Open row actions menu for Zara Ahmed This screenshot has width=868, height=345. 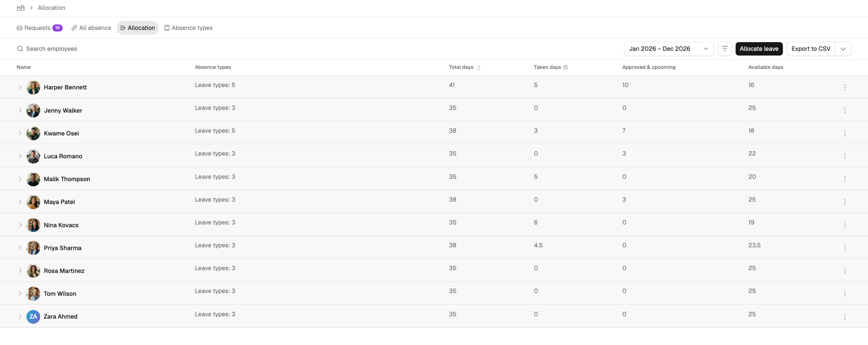pyautogui.click(x=845, y=317)
